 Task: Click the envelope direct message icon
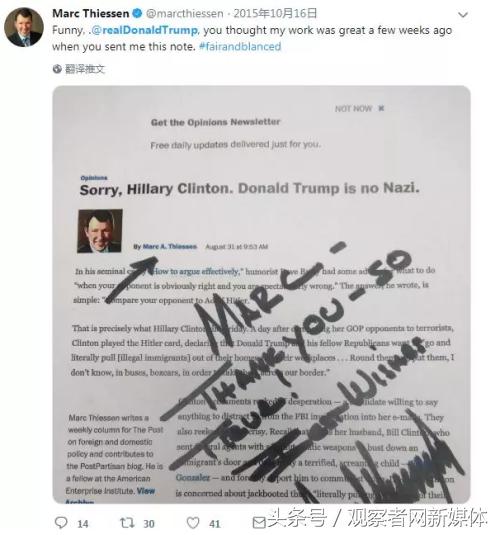pos(259,523)
